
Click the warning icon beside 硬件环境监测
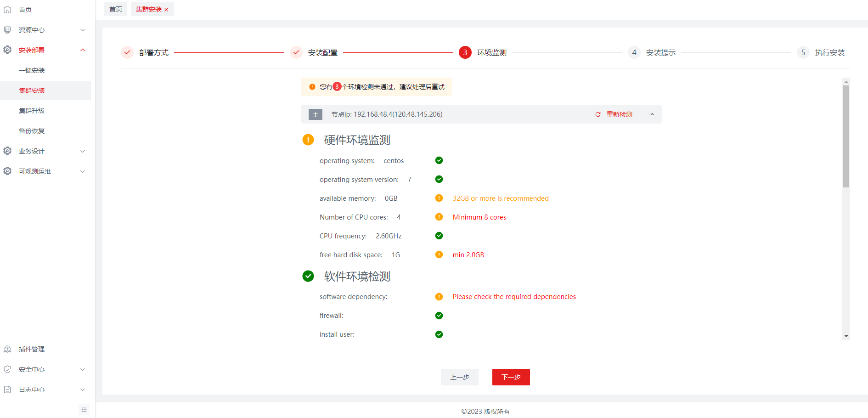[308, 140]
